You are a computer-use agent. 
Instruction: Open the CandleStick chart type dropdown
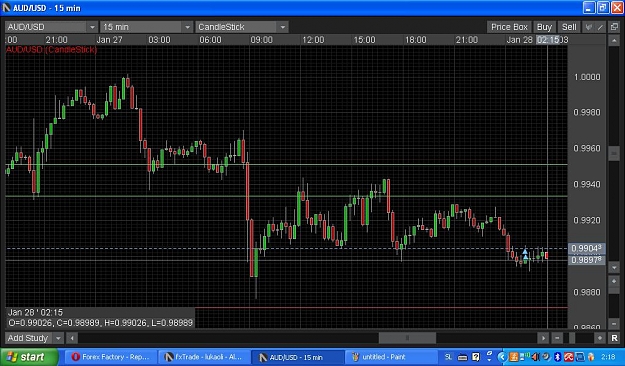242,27
